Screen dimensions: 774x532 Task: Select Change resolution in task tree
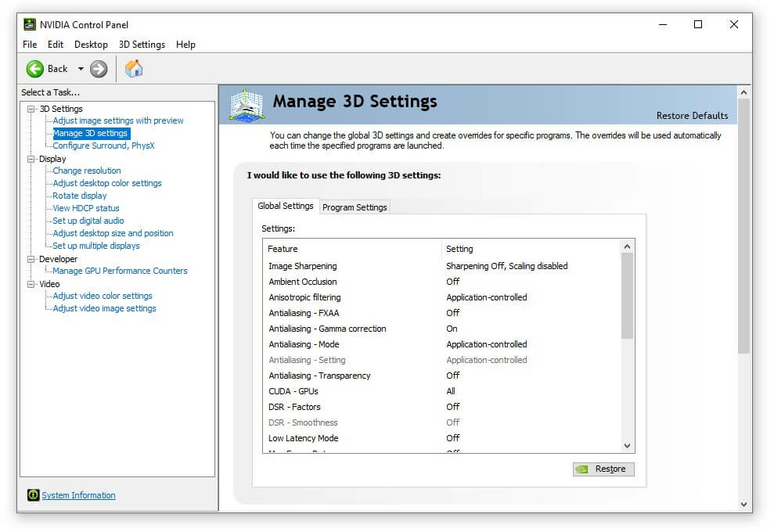coord(86,171)
